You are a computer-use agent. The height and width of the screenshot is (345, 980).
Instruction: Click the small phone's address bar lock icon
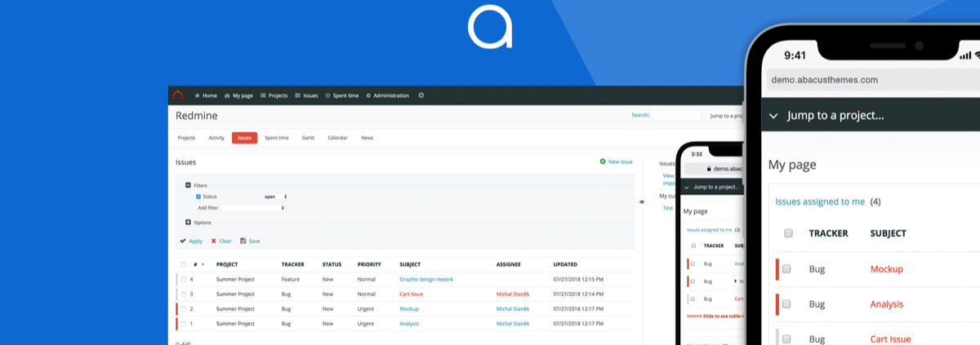click(709, 168)
